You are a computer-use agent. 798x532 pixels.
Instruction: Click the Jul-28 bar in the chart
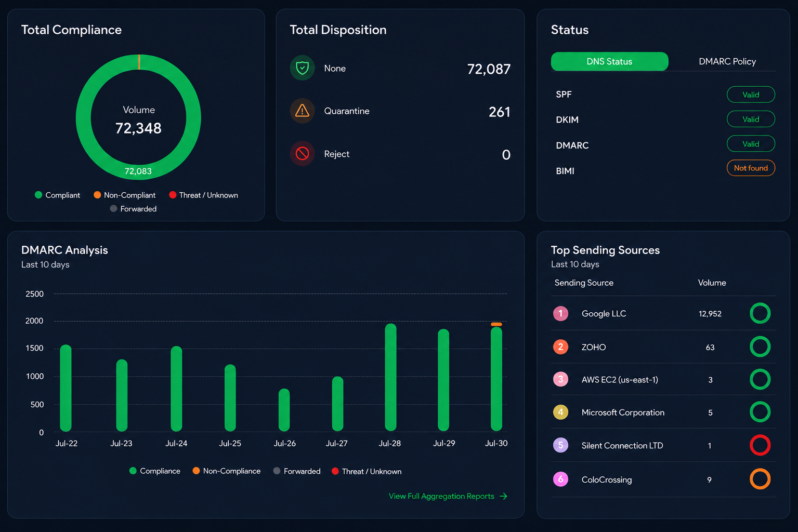(390, 377)
